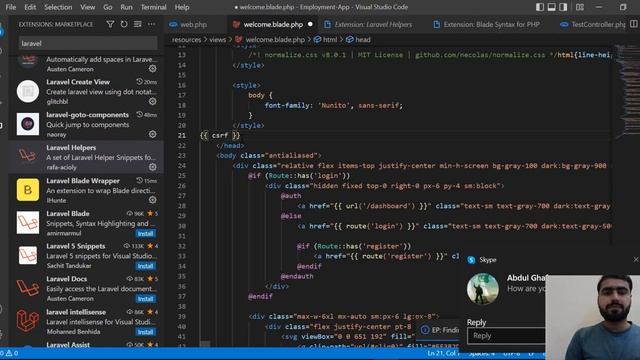Click line 25 @if Route::has login
The height and width of the screenshot is (360, 640).
(x=299, y=176)
